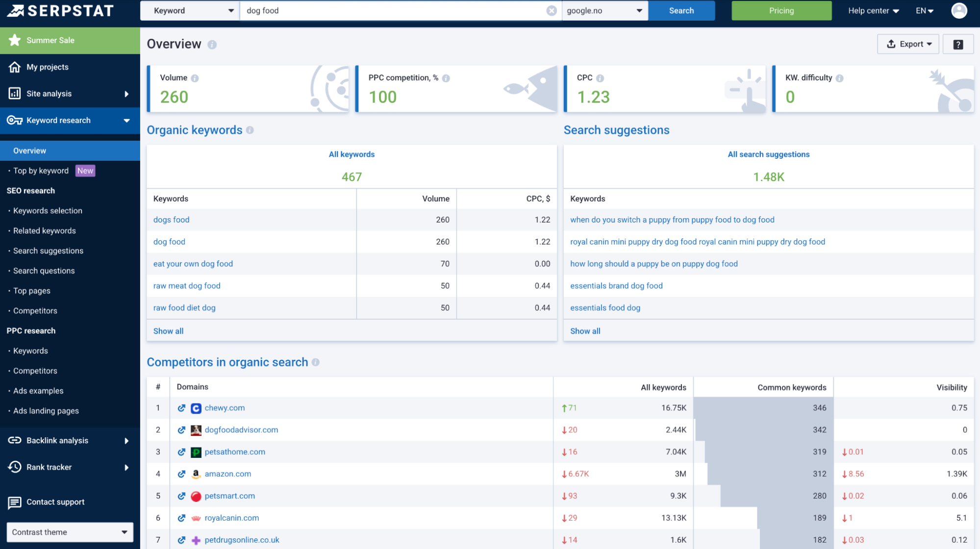The width and height of the screenshot is (980, 549).
Task: Open Contact support chat icon
Action: pos(15,501)
